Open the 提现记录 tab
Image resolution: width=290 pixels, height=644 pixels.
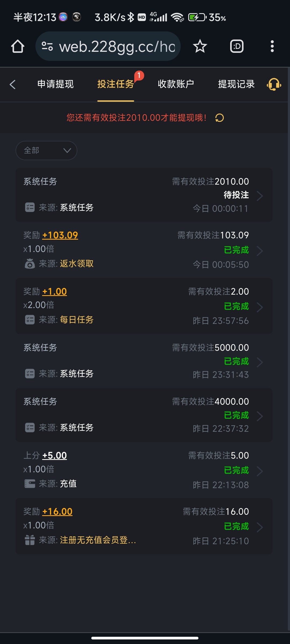(236, 84)
